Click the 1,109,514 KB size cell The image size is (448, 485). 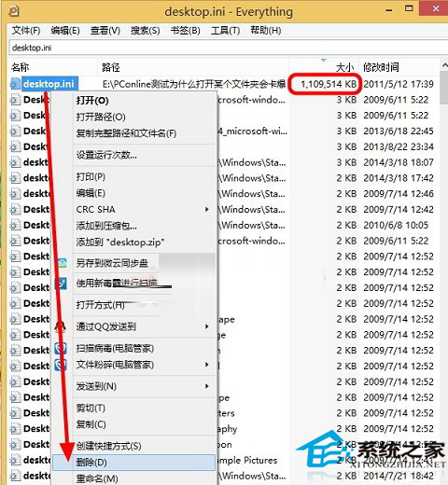click(329, 84)
